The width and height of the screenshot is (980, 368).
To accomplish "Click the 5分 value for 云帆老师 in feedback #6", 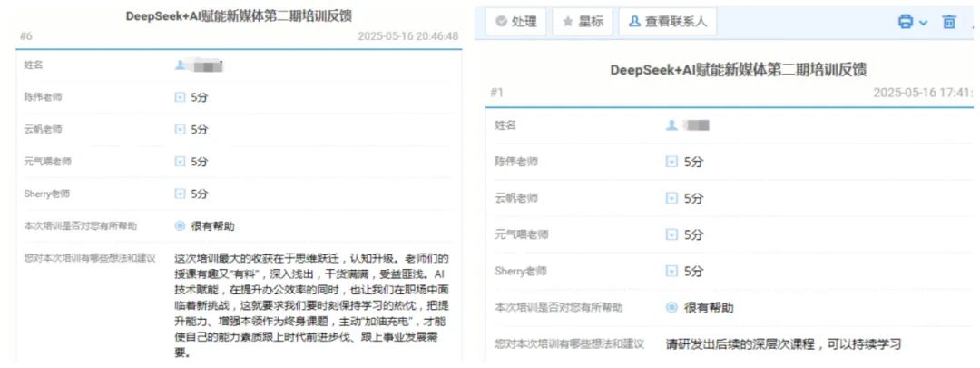I will point(200,130).
